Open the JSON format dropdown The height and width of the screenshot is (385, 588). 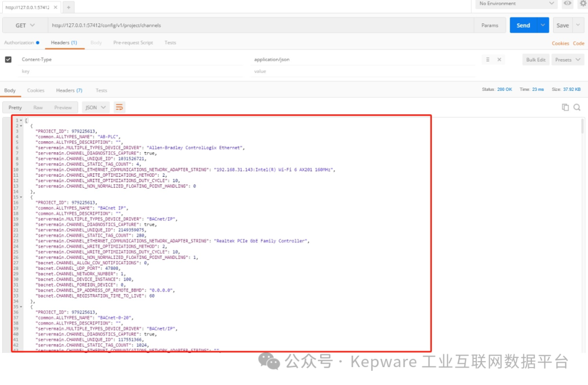[96, 108]
